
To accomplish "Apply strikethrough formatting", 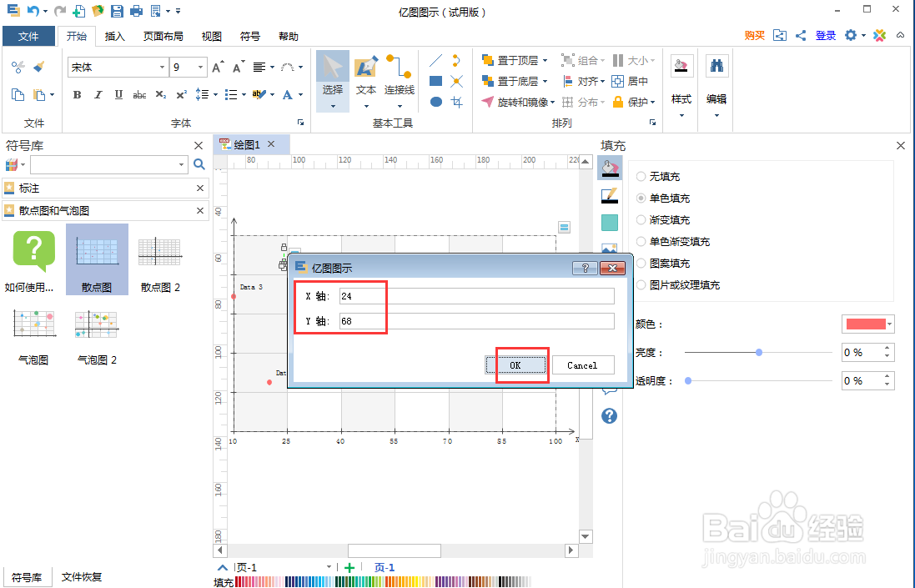I will click(139, 94).
